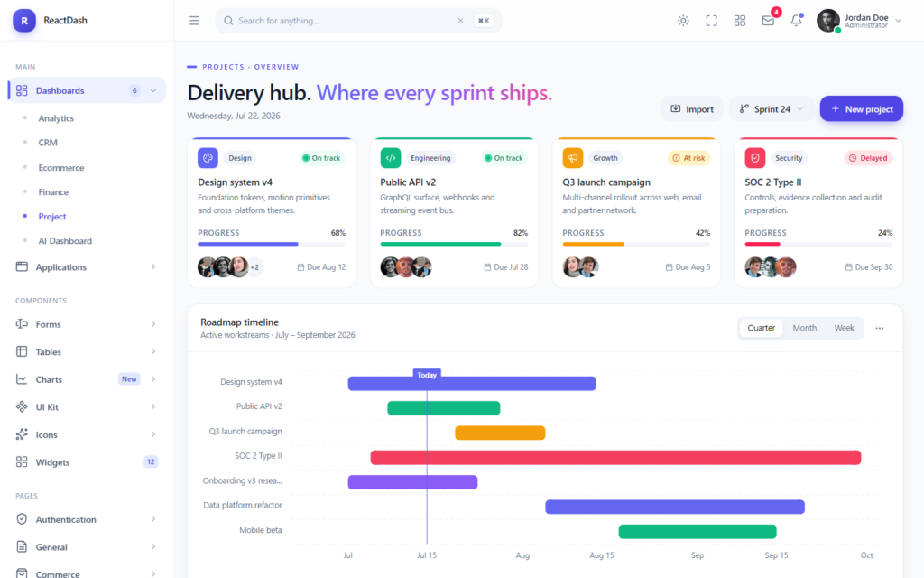Viewport: 924px width, 578px height.
Task: Expand the UI Kit submenu chevron
Action: click(x=153, y=407)
